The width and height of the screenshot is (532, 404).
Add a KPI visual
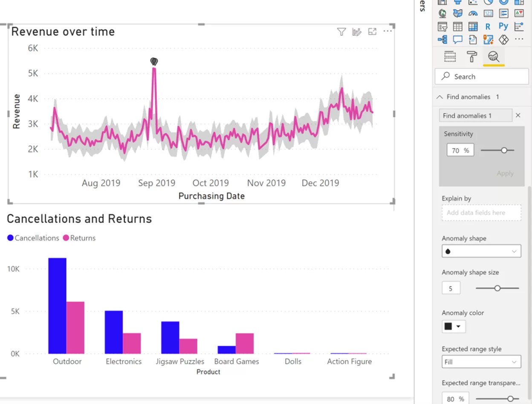[519, 13]
